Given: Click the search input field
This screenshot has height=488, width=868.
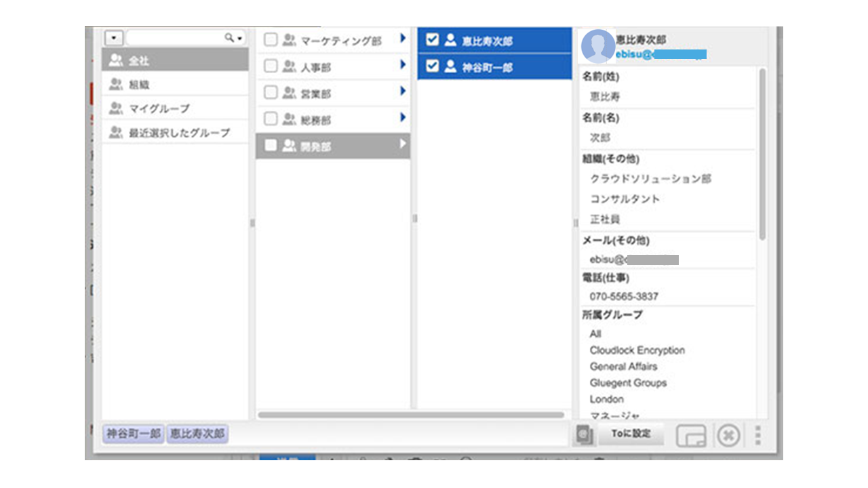Looking at the screenshot, I should pos(173,39).
